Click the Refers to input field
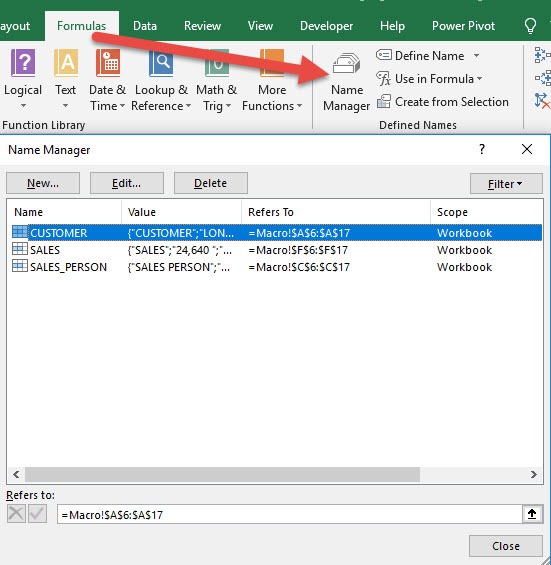The height and width of the screenshot is (565, 551). pyautogui.click(x=290, y=514)
